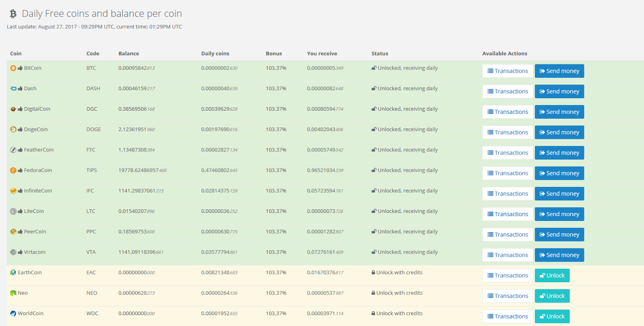This screenshot has height=326, width=644.
Task: View WorldCoin Transactions list
Action: [508, 316]
